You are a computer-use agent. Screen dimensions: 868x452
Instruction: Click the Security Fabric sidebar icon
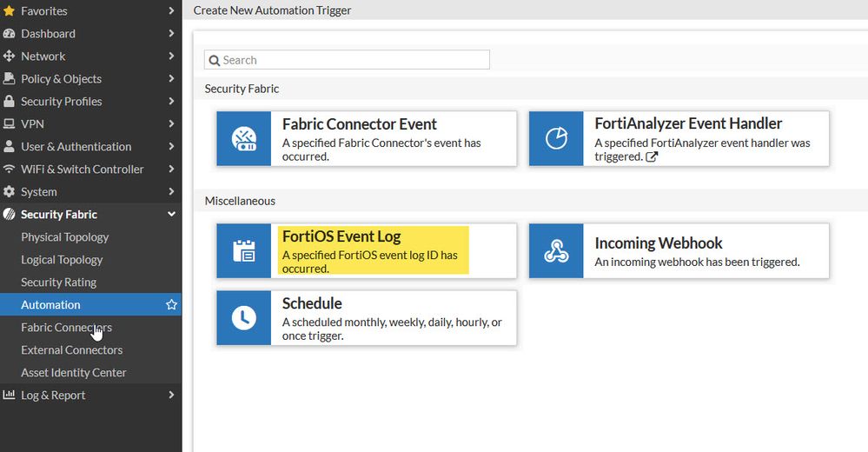click(x=10, y=215)
